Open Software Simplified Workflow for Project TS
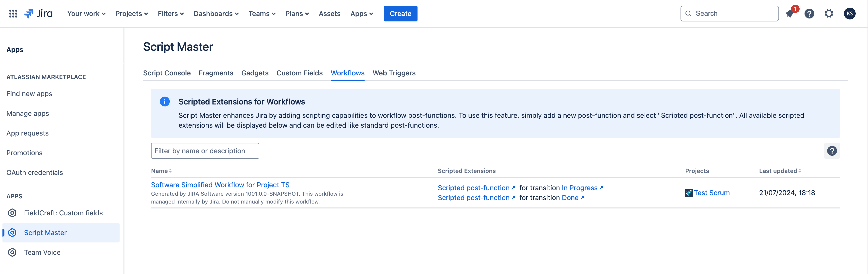 pos(220,185)
